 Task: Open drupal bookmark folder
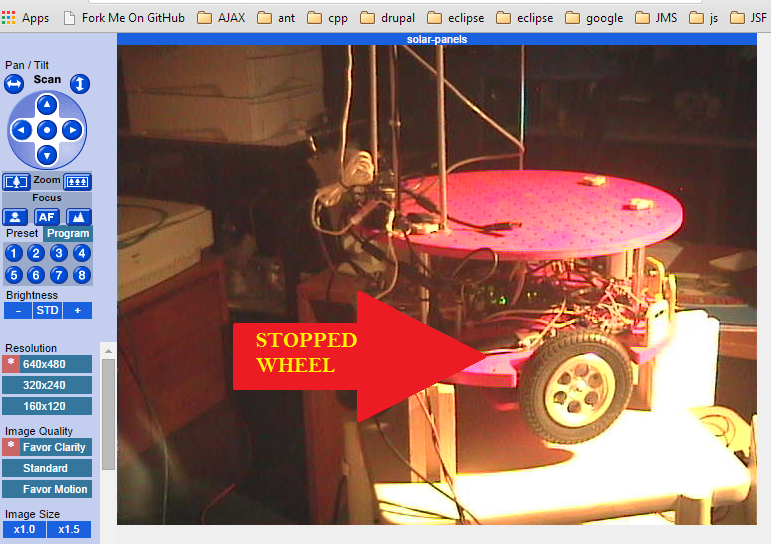tap(387, 18)
